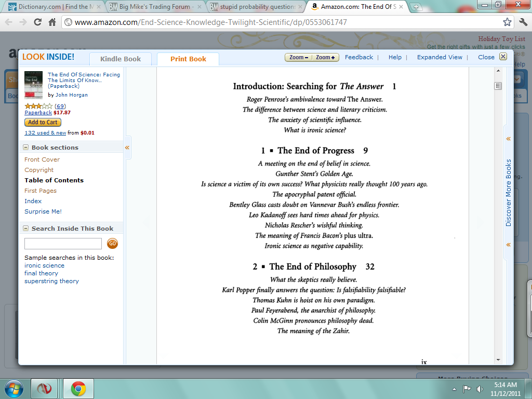Switch to Expanded View
532x399 pixels.
440,57
